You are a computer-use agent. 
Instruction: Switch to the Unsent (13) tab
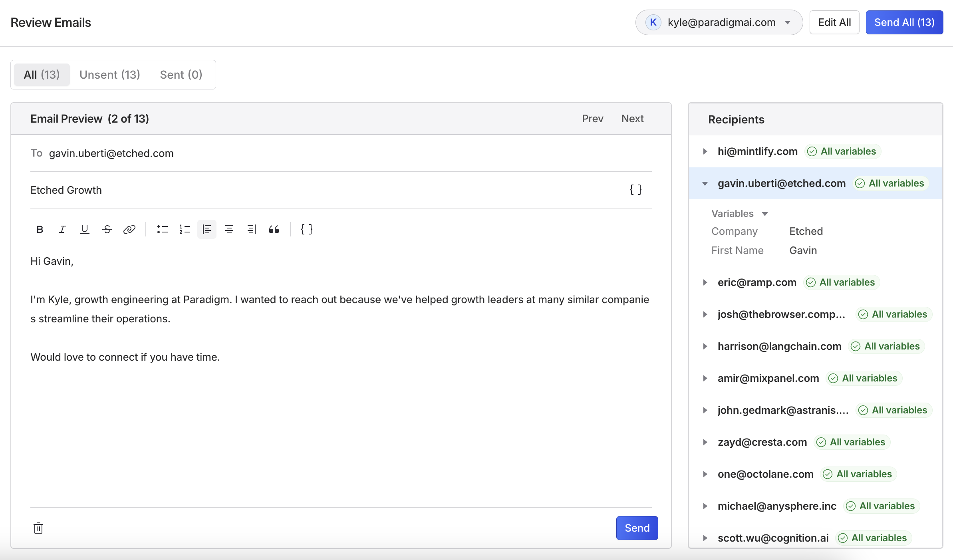110,75
